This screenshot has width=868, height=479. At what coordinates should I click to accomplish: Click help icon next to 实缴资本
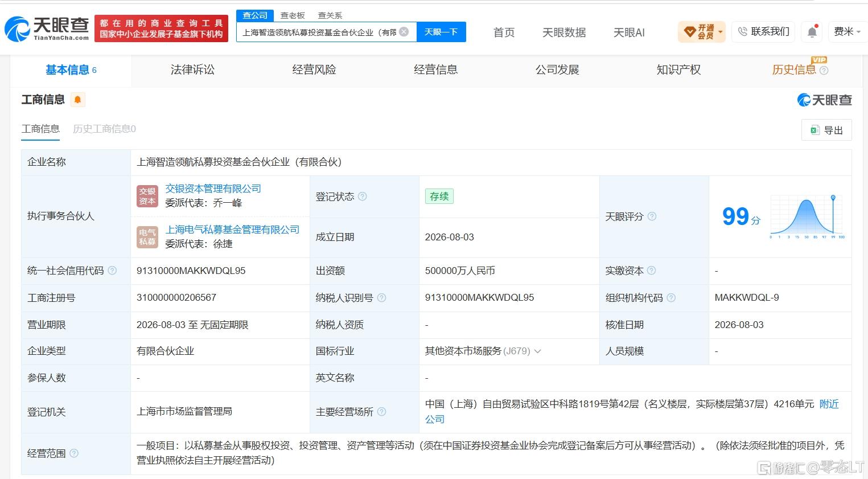coord(651,271)
